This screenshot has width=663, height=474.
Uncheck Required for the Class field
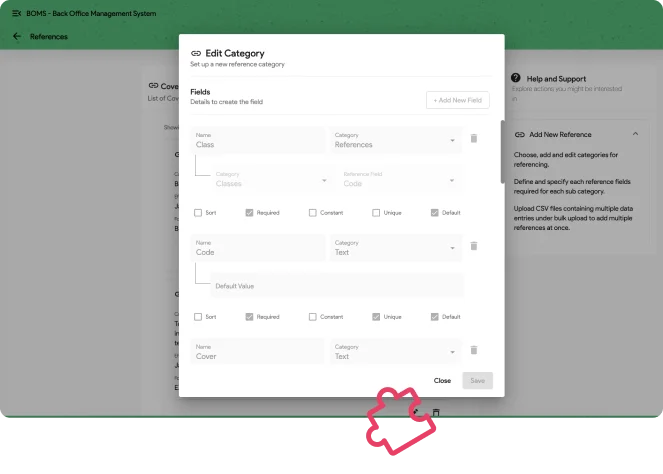[249, 213]
